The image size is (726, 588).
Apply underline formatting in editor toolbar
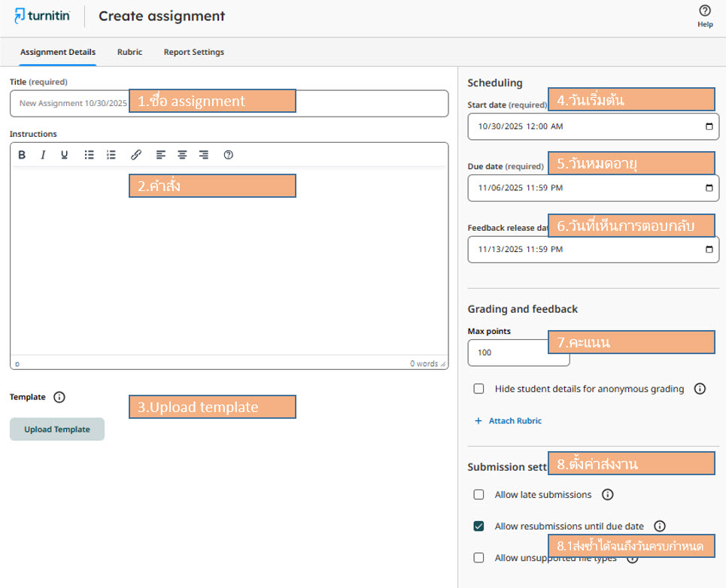64,155
